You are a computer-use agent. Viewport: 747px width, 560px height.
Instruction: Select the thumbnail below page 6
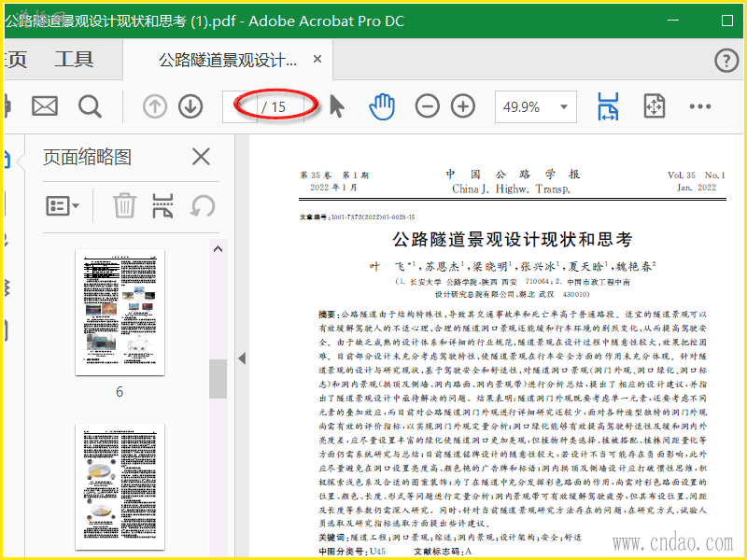(120, 486)
